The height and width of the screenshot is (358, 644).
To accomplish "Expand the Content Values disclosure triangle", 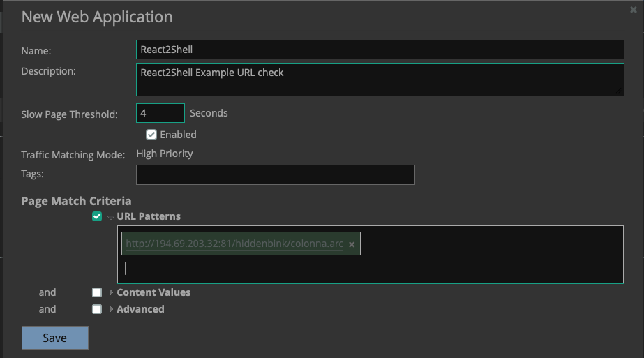I will click(x=111, y=292).
